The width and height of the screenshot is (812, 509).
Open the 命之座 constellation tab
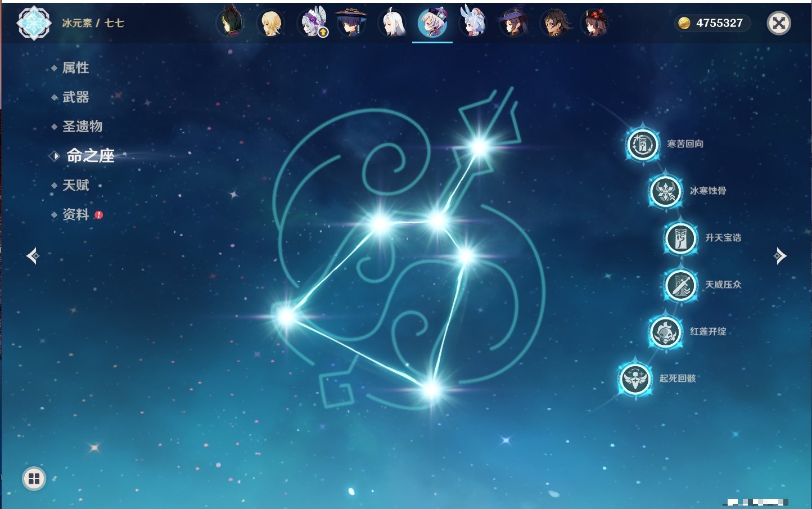pos(90,156)
